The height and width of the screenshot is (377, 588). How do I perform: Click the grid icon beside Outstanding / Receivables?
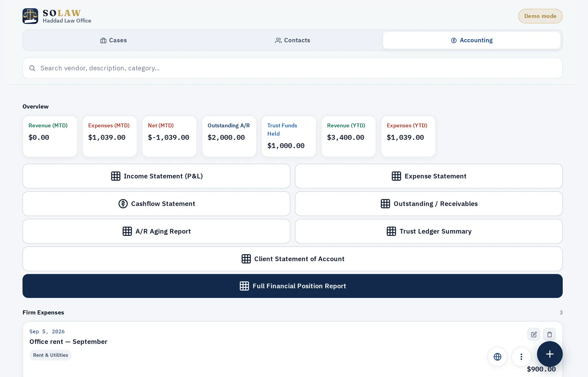coord(385,204)
